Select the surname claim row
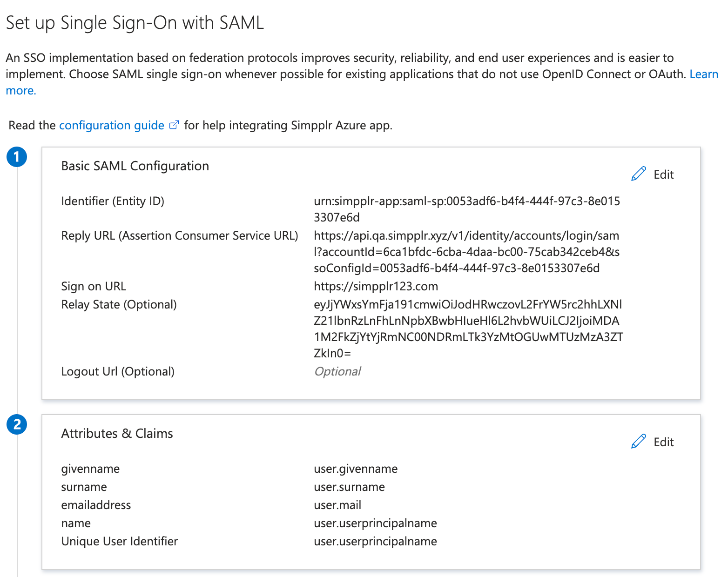728x577 pixels. (84, 487)
